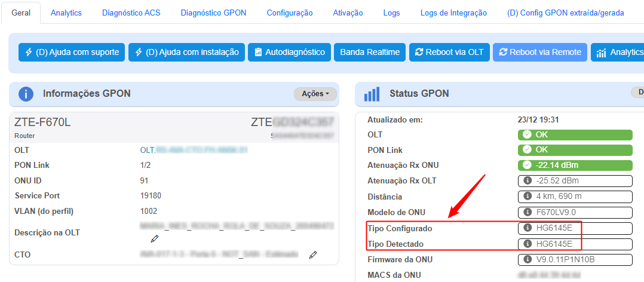644x282 pixels.
Task: Click the blue Analytics toolbar button
Action: pyautogui.click(x=617, y=52)
